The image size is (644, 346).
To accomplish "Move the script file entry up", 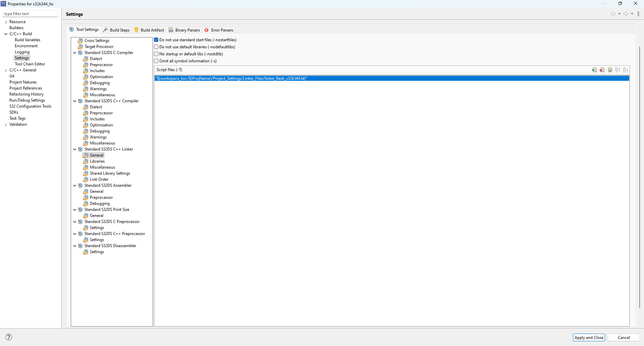I will coord(618,70).
